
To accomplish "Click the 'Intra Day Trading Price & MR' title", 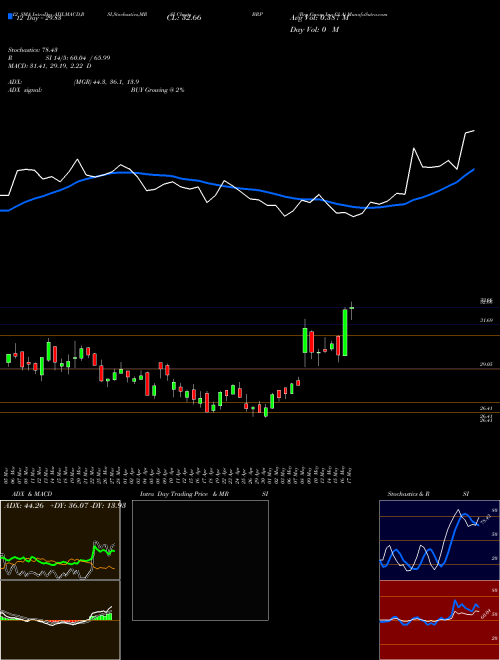I will [x=184, y=494].
